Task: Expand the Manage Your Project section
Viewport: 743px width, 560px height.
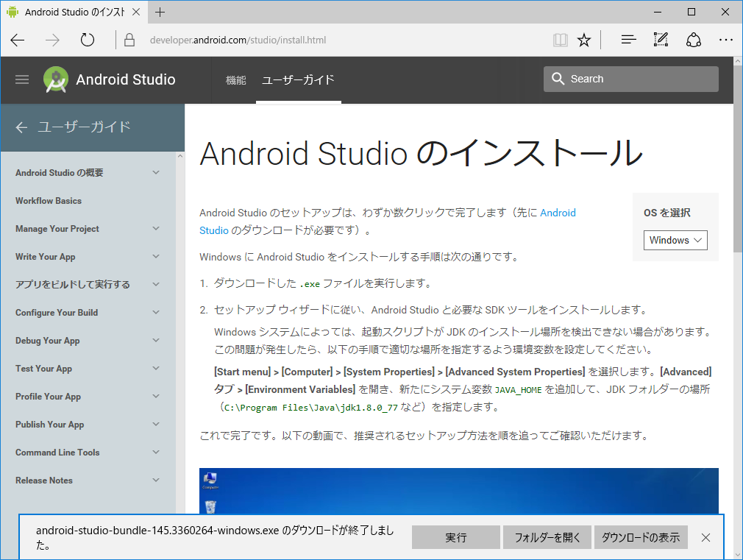Action: coord(155,229)
